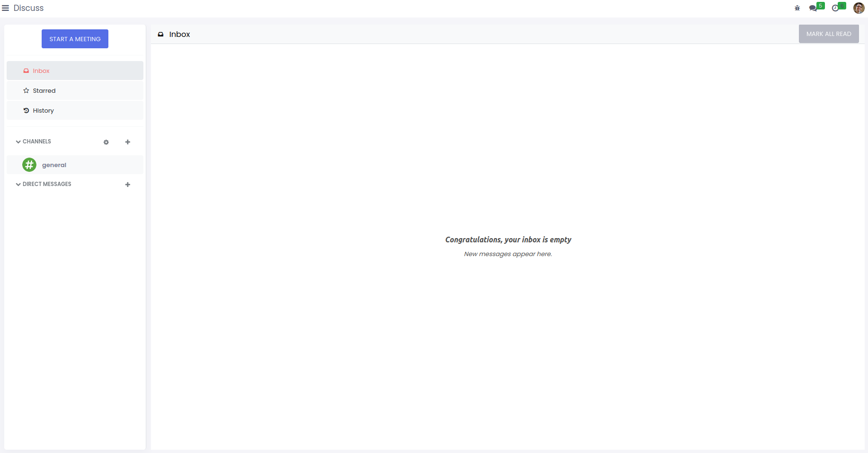Open the Starred messages mailbox
This screenshot has width=868, height=453.
click(x=44, y=91)
